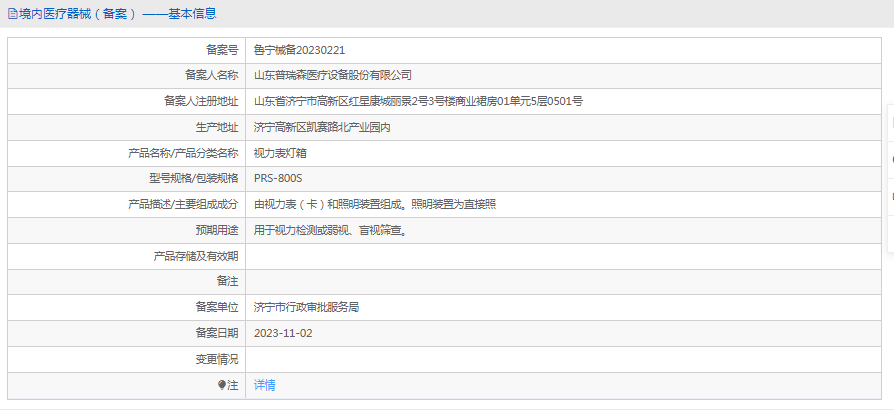Screen dimensions: 894x410
Task: Click the 产品描述/主要组成成分 label
Action: [184, 204]
